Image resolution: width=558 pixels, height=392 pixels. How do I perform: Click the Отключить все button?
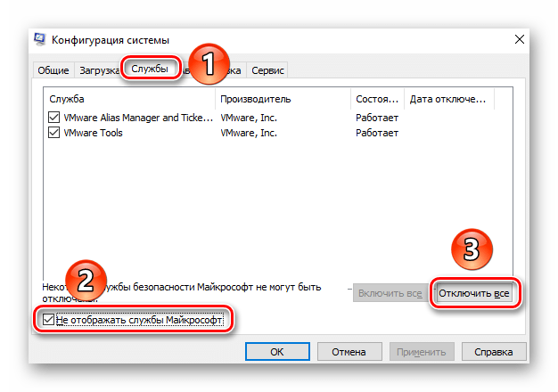pyautogui.click(x=474, y=293)
